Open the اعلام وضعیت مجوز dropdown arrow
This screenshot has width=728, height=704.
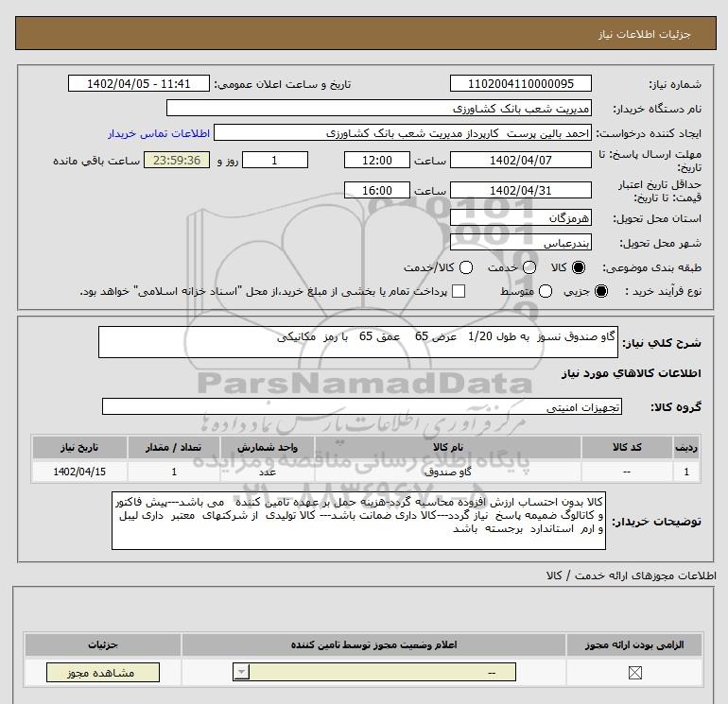tap(242, 672)
